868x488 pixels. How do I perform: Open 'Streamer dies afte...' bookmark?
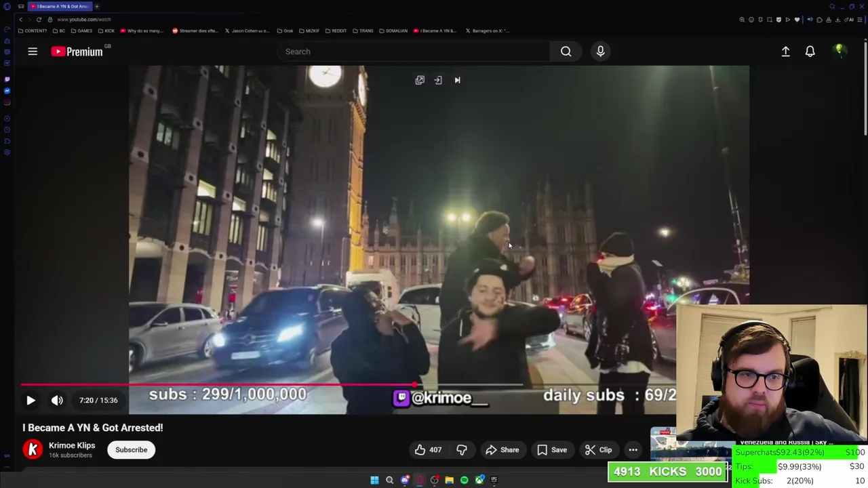click(x=197, y=30)
